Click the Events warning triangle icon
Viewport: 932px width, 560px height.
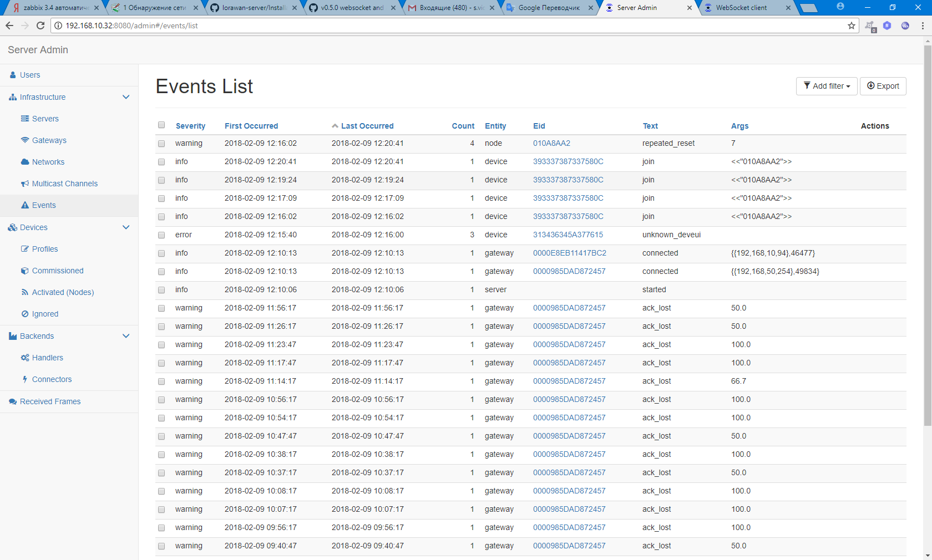click(x=25, y=205)
